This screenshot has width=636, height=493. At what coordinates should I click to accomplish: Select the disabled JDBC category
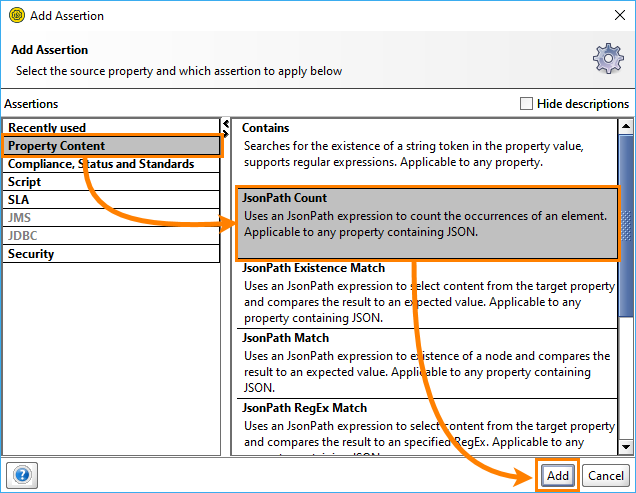pyautogui.click(x=111, y=235)
